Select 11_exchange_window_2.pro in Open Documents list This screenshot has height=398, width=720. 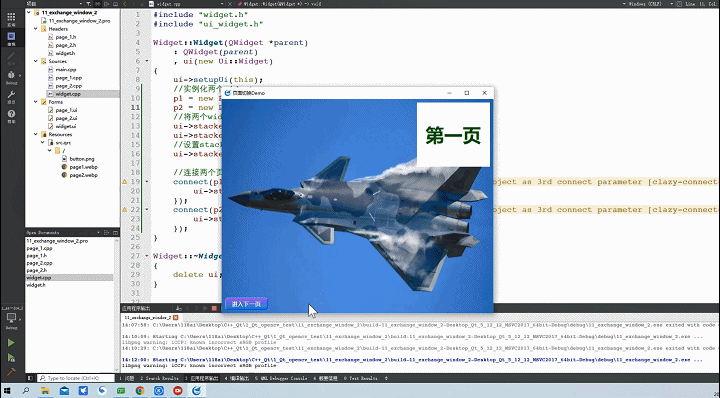point(57,241)
